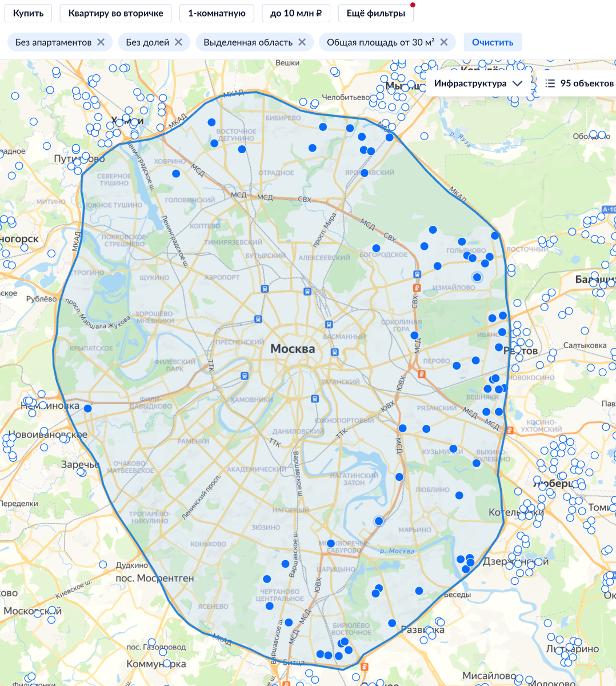
Task: Select listing marker near Соколиная гора
Action: [414, 336]
